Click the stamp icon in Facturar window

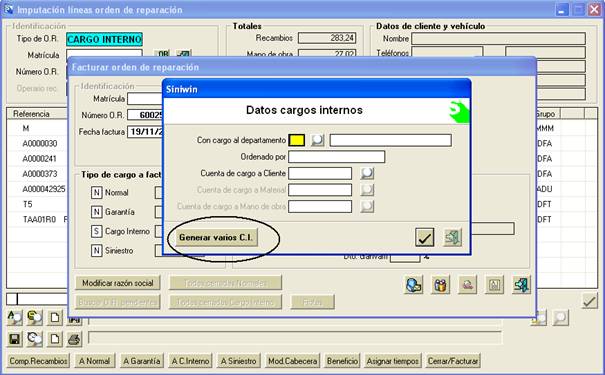(x=467, y=285)
